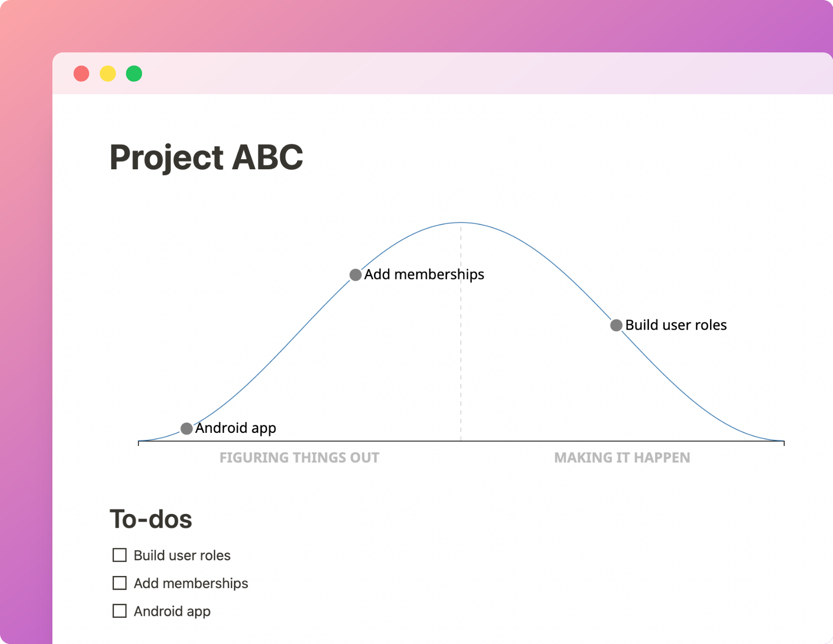Image resolution: width=833 pixels, height=644 pixels.
Task: Click the To-dos heading
Action: tap(151, 519)
